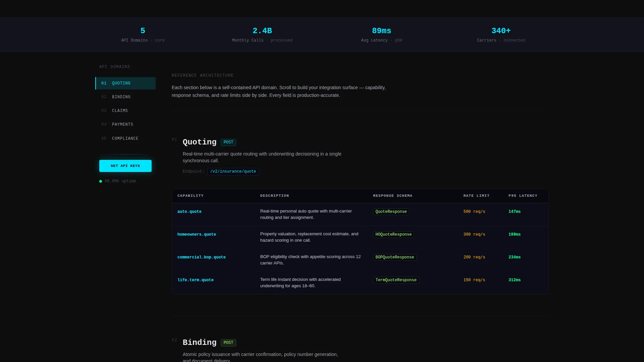Click the auto.quote description text
Viewport: 644px width, 362px height.
[306, 214]
